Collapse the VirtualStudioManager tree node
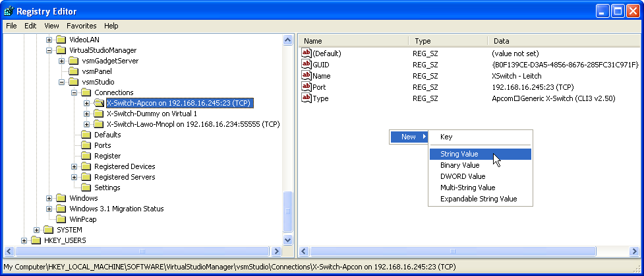The image size is (644, 276). click(49, 50)
